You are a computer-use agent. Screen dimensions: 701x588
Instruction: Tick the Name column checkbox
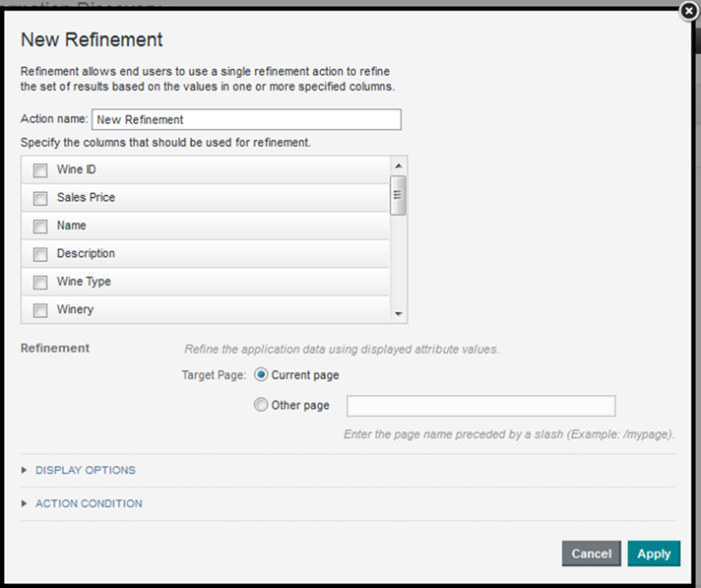[x=40, y=227]
